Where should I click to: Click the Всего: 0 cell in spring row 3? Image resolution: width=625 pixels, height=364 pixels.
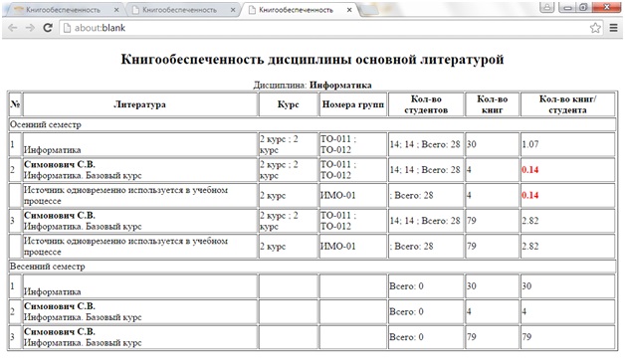[x=426, y=337]
